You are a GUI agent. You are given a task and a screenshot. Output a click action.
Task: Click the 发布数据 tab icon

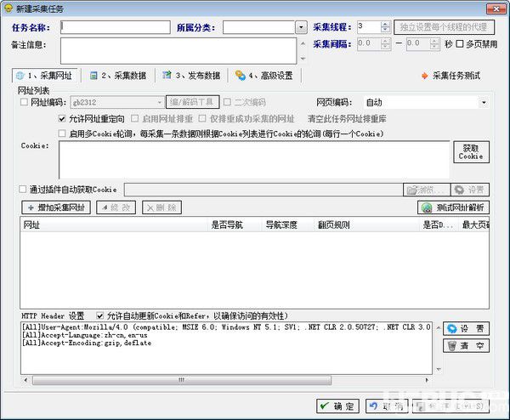[x=167, y=75]
